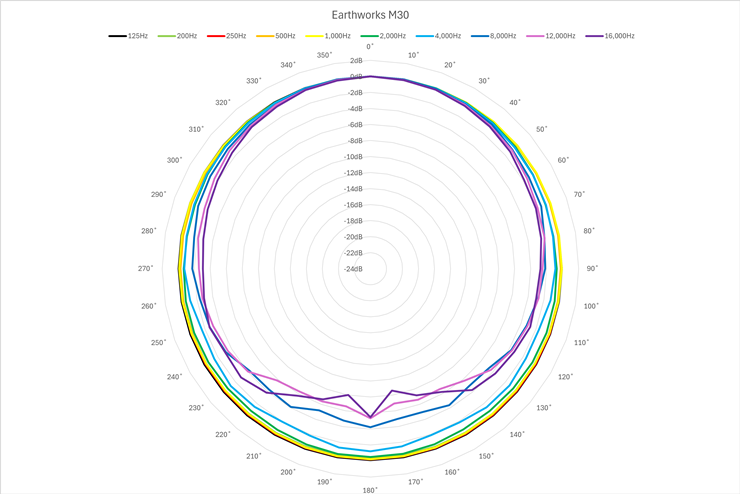Click the -6dB radial axis label

(x=355, y=125)
